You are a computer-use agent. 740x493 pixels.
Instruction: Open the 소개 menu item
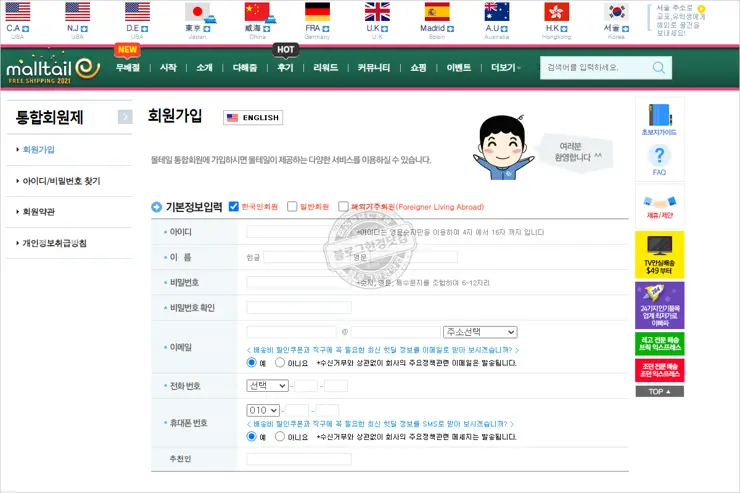pos(204,67)
